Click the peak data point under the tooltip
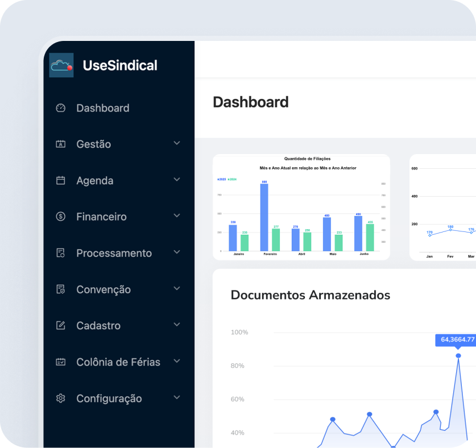 (x=458, y=356)
